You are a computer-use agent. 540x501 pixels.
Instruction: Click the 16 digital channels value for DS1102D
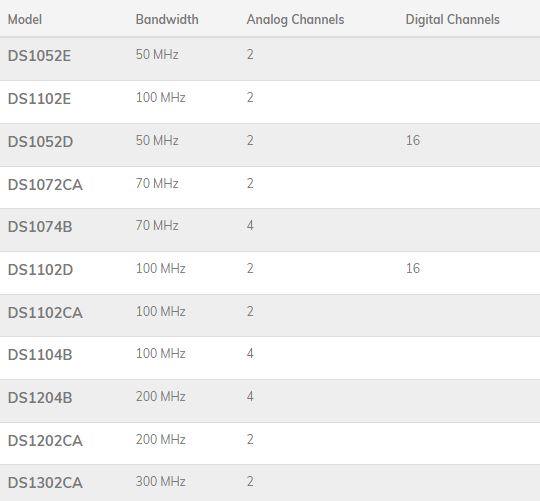[413, 268]
